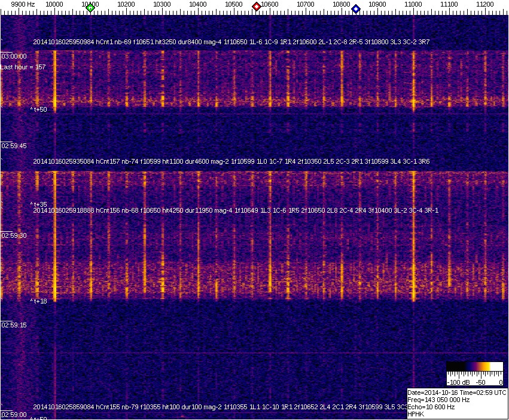Click the 11000 tick on frequency axis

(413, 4)
